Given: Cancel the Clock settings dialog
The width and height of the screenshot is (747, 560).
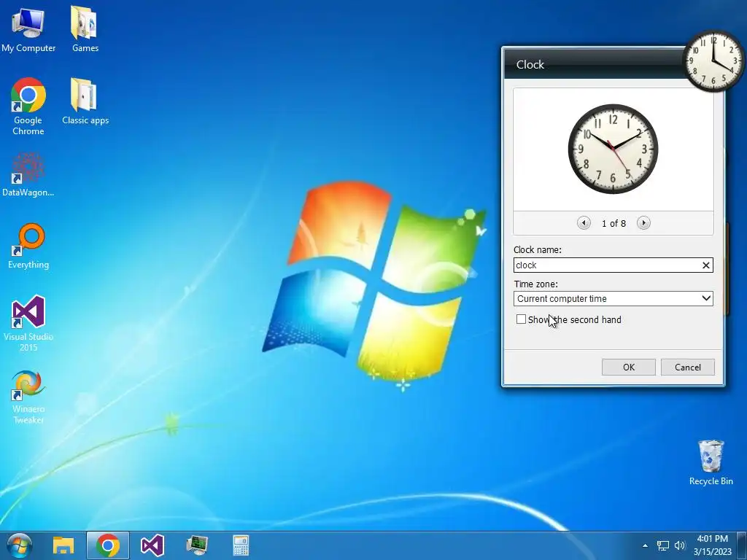Looking at the screenshot, I should 687,367.
